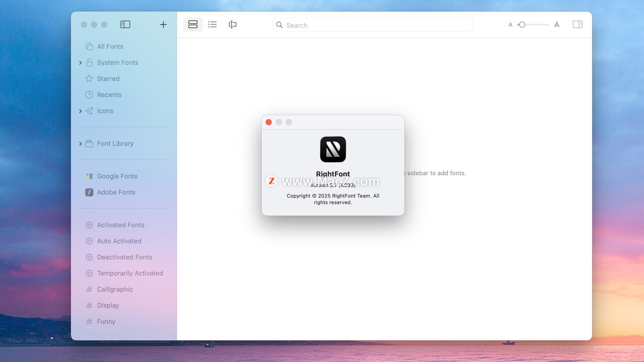The image size is (644, 362).
Task: Select All Fonts in sidebar
Action: click(110, 47)
